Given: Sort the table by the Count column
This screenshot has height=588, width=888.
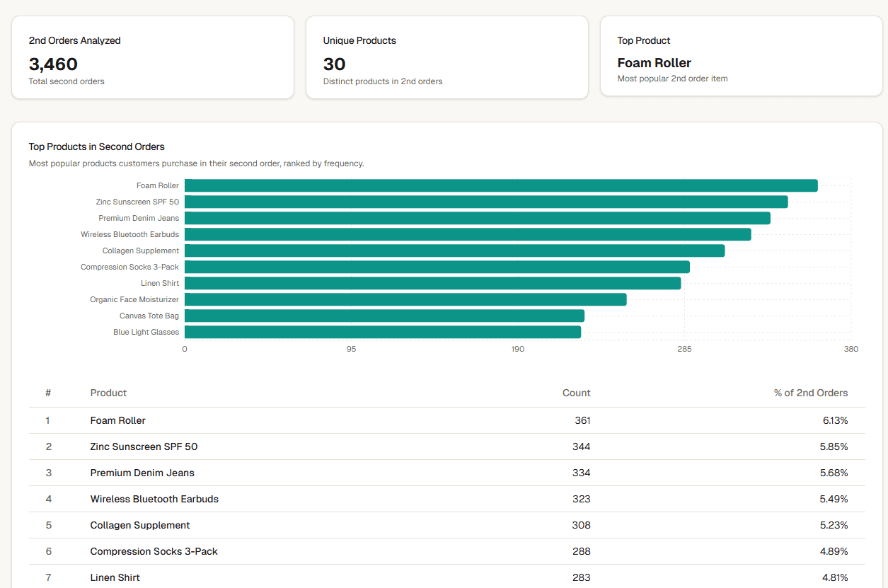Looking at the screenshot, I should 576,393.
